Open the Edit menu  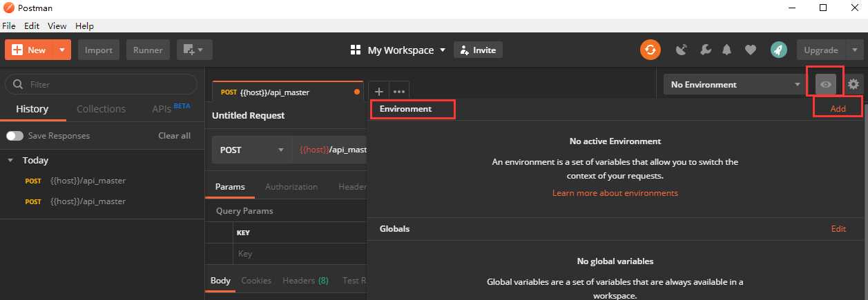(x=32, y=26)
